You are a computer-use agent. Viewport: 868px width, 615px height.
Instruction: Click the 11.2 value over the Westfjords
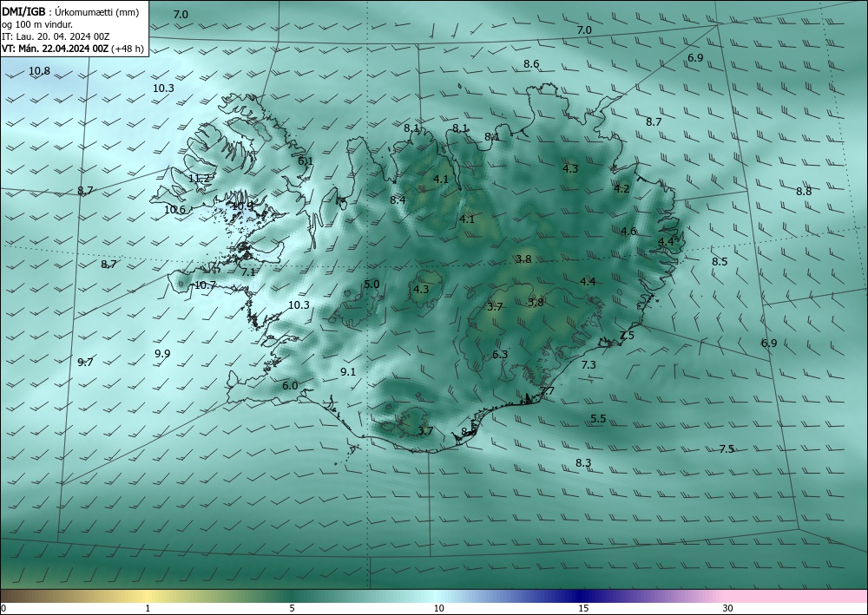pyautogui.click(x=200, y=178)
